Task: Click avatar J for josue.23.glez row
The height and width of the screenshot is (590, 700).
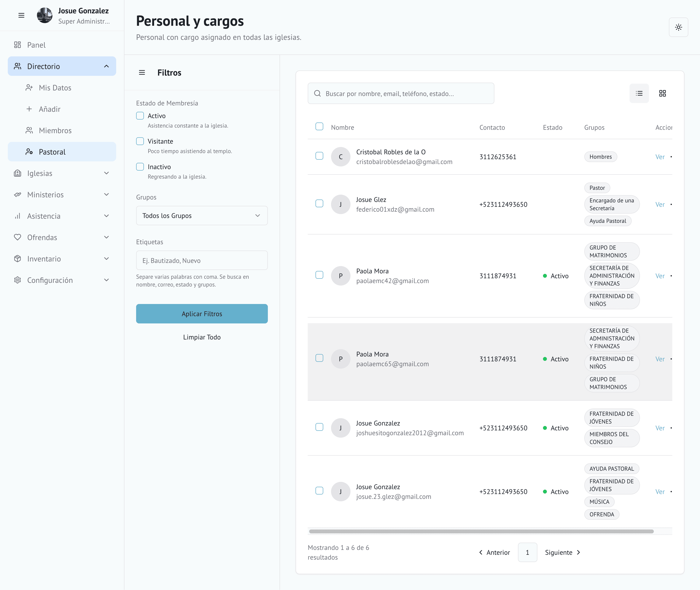Action: point(341,492)
